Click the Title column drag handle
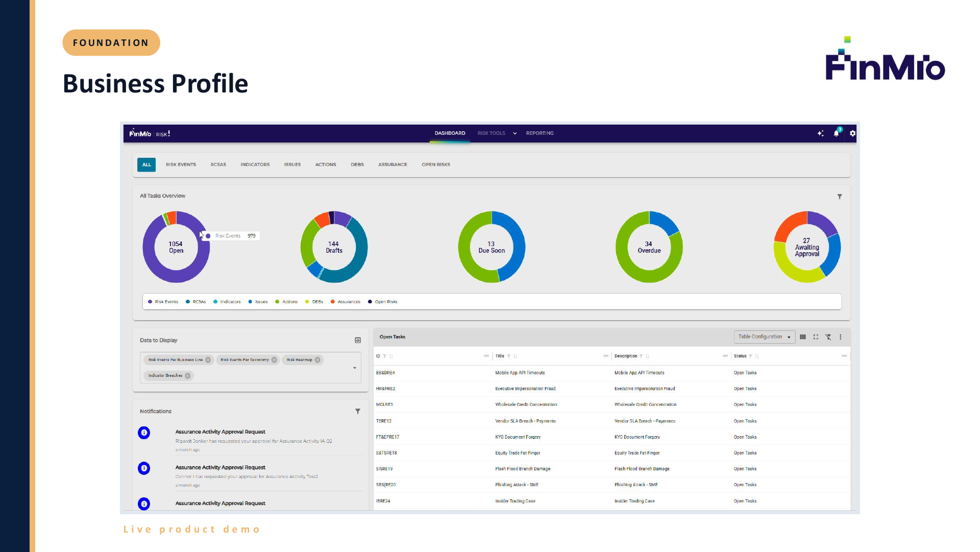This screenshot has height=552, width=980. [606, 356]
